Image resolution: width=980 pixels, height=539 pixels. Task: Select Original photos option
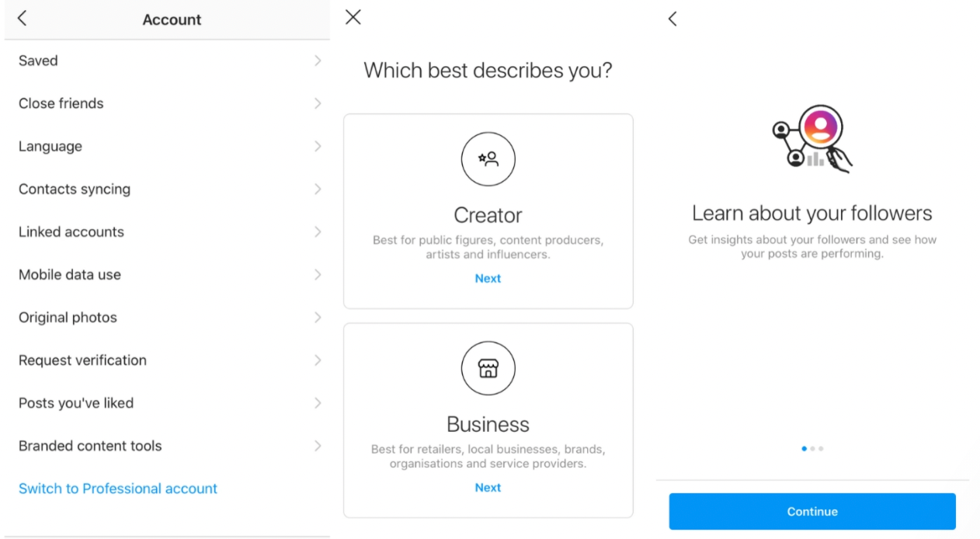click(x=167, y=317)
